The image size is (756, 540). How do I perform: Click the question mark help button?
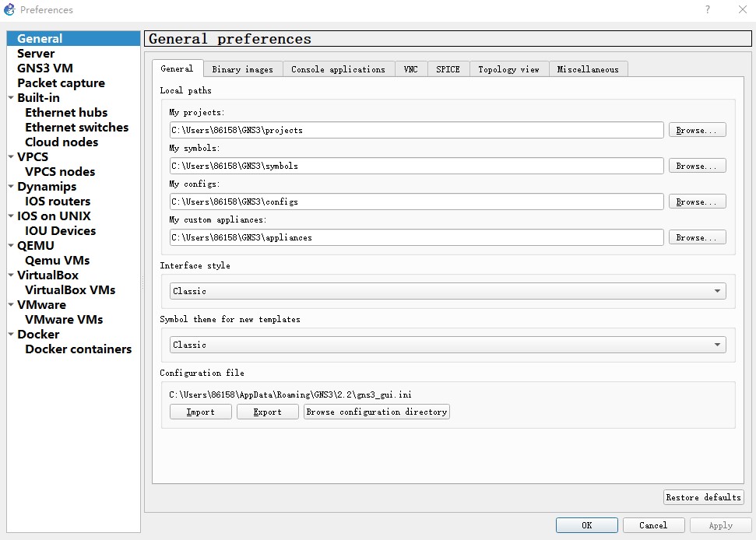707,9
